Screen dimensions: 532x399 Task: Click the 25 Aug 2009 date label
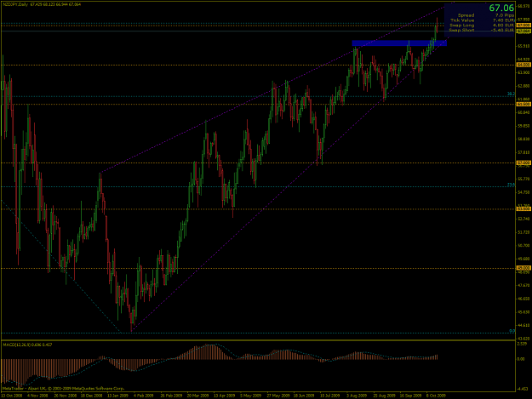tap(384, 396)
